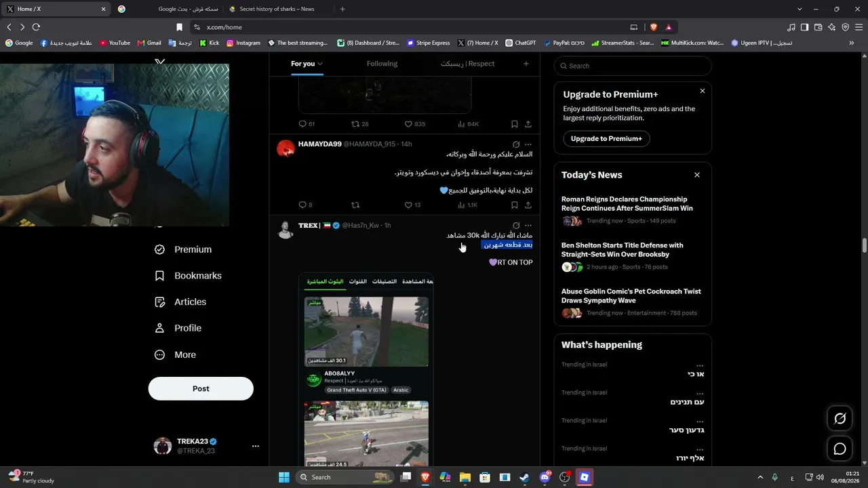Open File Explorer from the taskbar
Image resolution: width=868 pixels, height=488 pixels.
(x=465, y=477)
